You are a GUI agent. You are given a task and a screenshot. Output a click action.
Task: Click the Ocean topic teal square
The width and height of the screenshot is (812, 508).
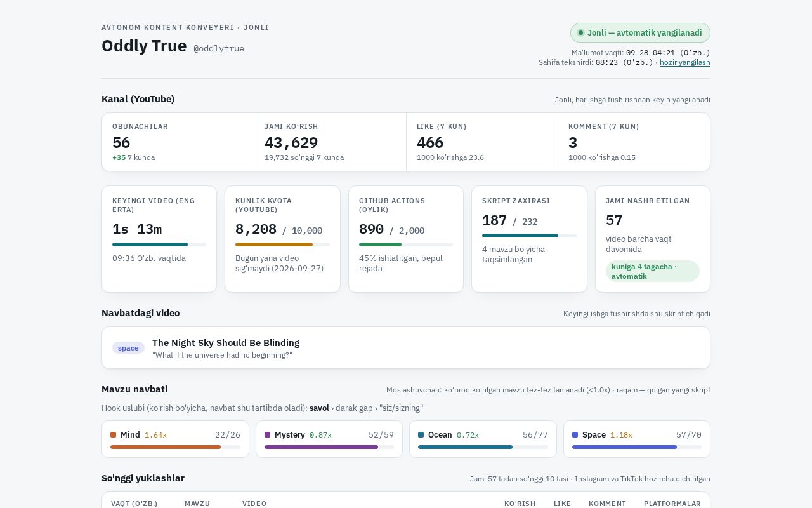coord(421,435)
